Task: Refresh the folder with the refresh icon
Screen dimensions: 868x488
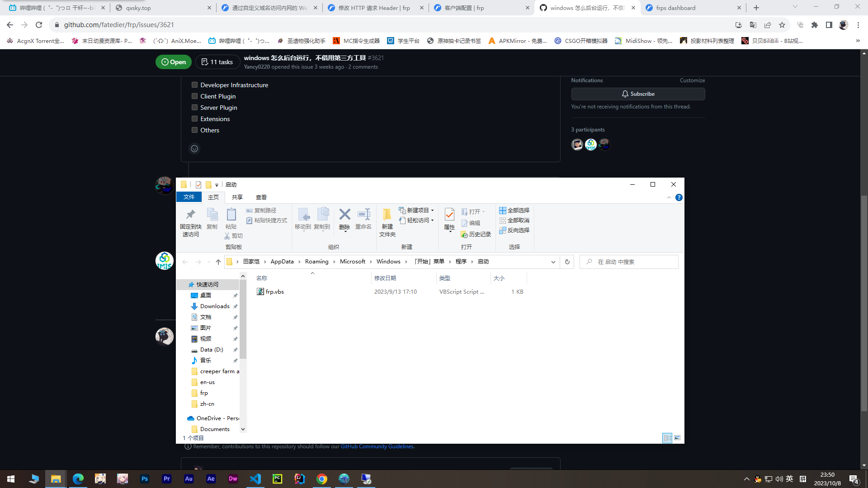Action: point(567,261)
